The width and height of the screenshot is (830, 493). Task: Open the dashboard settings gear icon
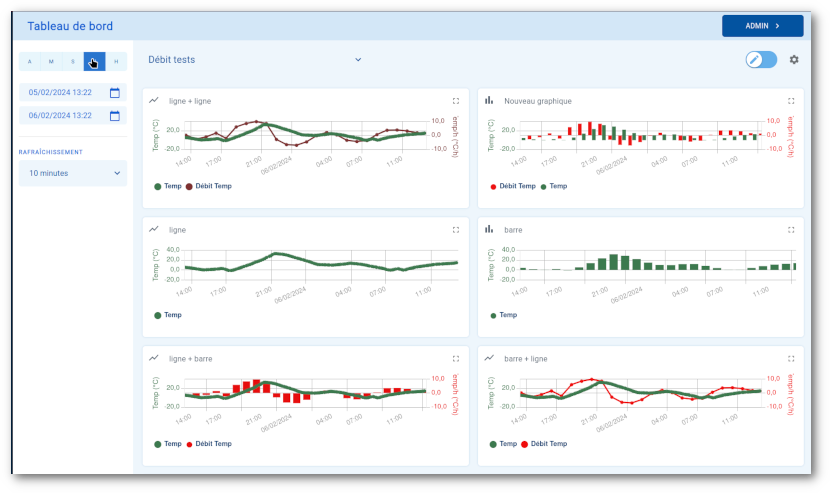coord(794,60)
